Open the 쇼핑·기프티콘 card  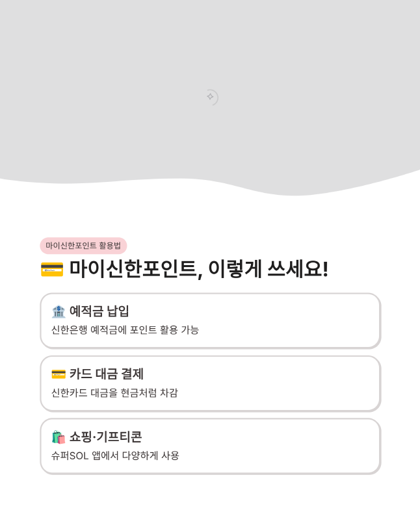point(211,446)
